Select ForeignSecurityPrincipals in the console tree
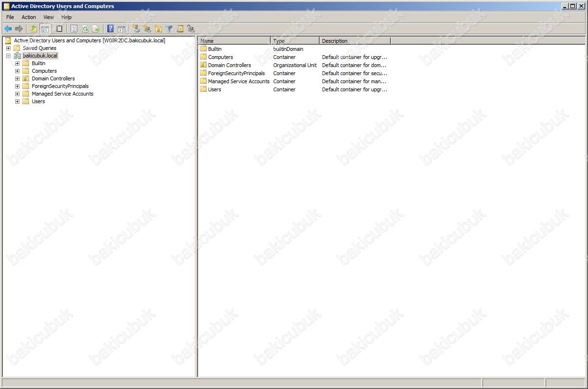 60,86
